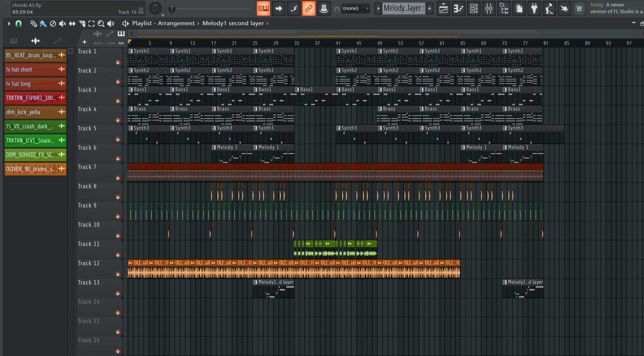Switch picker to patterns tab
Viewport: 644px width, 356px height.
[x=14, y=40]
